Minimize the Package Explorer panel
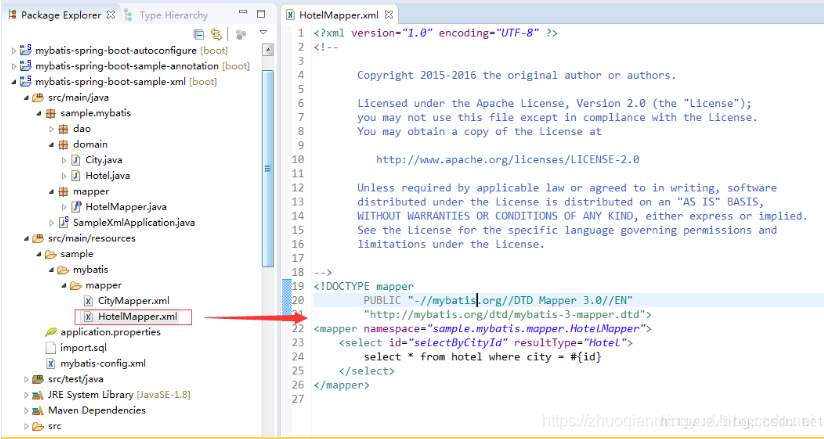 243,12
